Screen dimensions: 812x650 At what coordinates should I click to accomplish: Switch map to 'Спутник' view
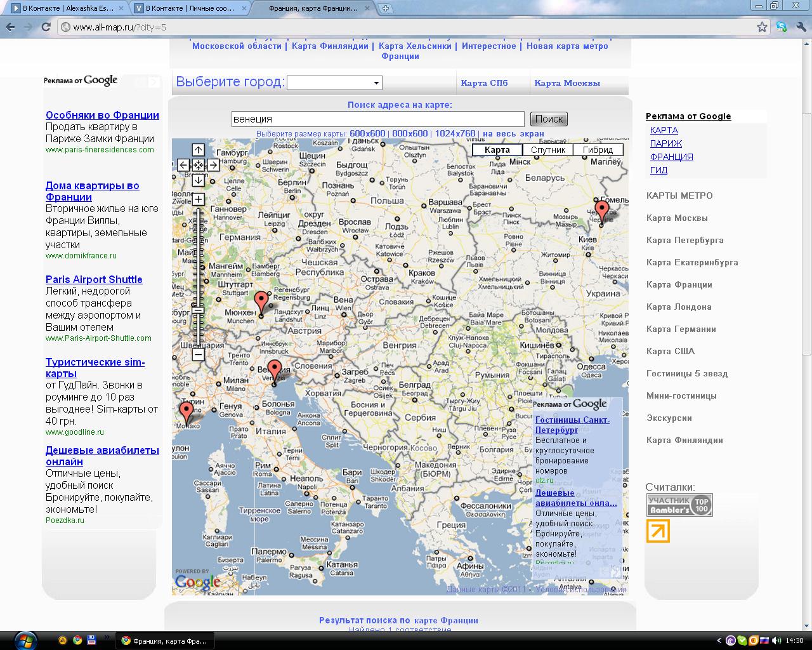(548, 150)
